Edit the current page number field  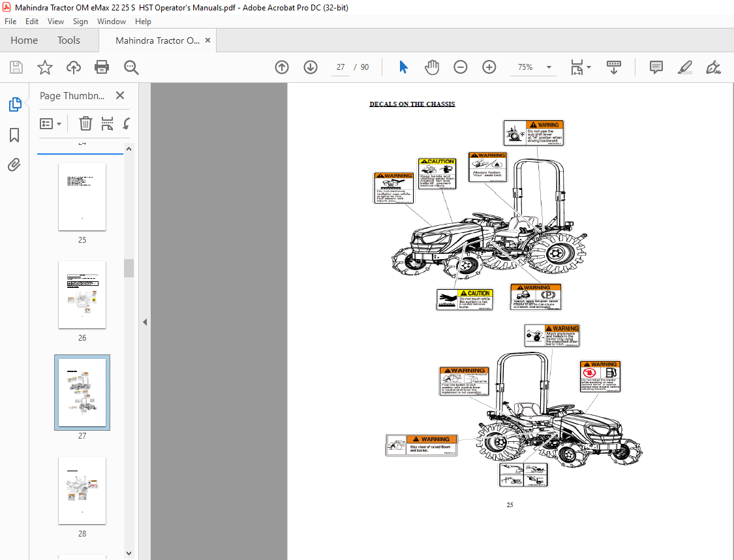coord(341,67)
